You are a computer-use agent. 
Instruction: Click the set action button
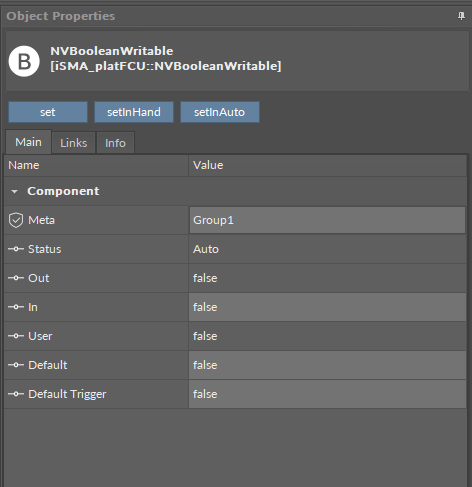coord(48,112)
